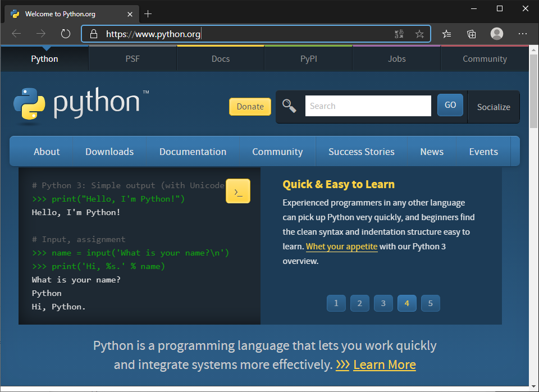Click the Python favicon on the tab
539x392 pixels.
tap(15, 13)
